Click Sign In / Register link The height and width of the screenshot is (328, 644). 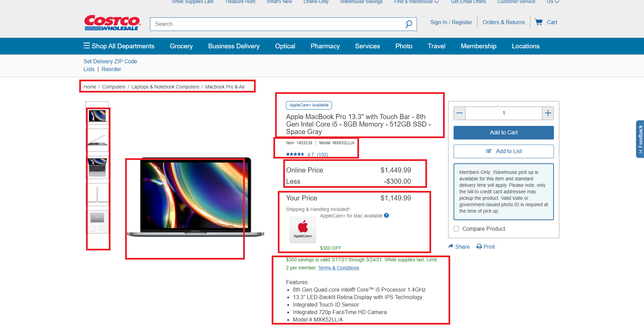pyautogui.click(x=451, y=22)
